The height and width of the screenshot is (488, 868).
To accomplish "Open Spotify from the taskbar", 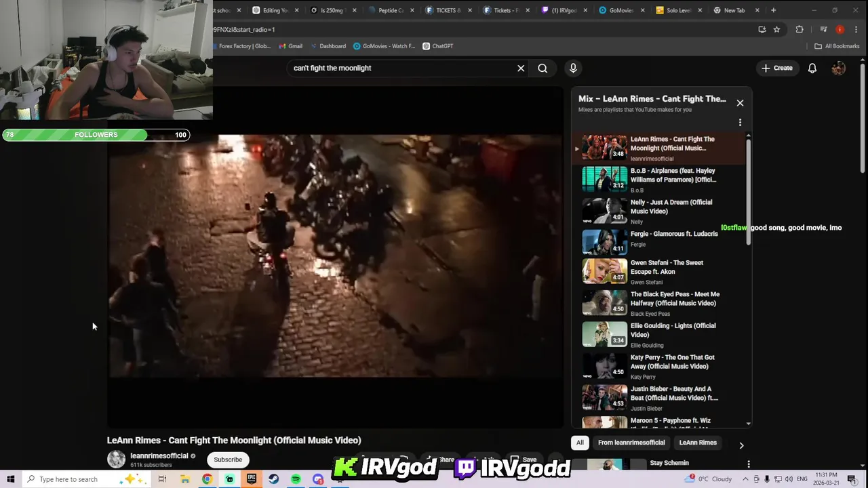I will [x=296, y=479].
